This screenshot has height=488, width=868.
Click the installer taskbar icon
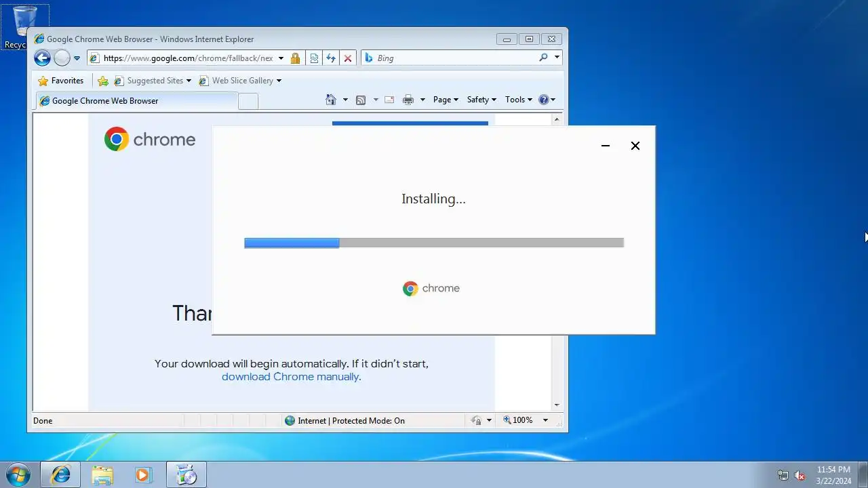186,475
